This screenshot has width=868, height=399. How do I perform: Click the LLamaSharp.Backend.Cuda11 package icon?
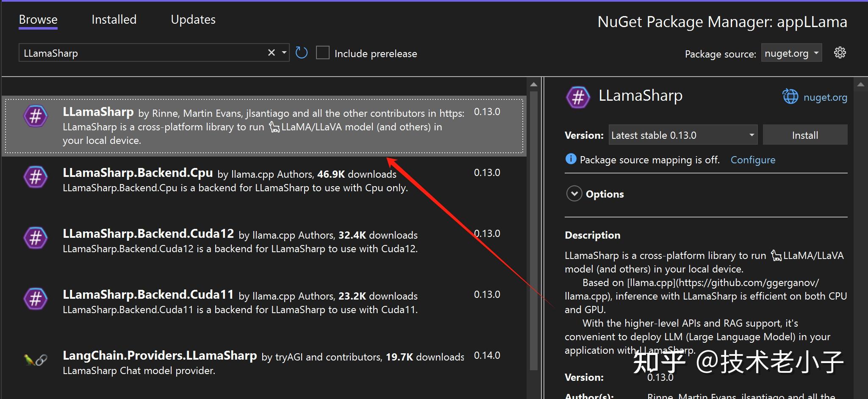36,299
